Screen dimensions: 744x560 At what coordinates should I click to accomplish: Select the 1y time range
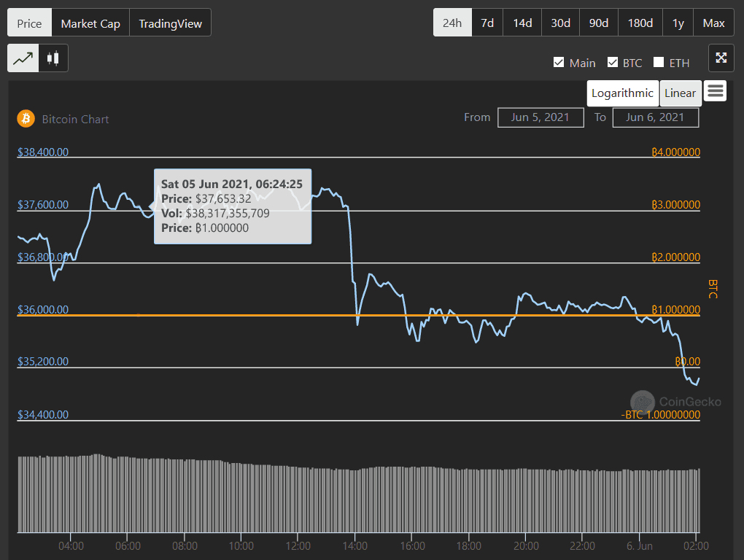pos(678,23)
